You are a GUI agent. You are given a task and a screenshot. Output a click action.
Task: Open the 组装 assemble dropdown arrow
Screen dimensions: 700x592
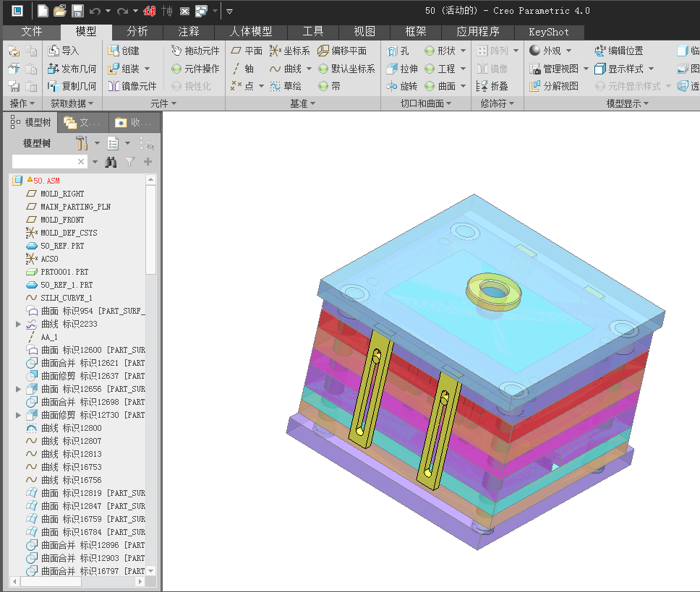(147, 69)
